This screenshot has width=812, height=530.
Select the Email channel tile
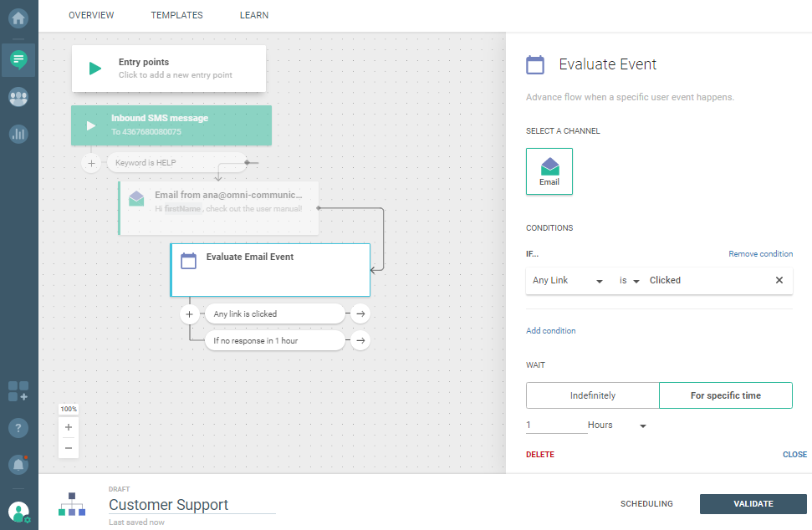coord(549,171)
